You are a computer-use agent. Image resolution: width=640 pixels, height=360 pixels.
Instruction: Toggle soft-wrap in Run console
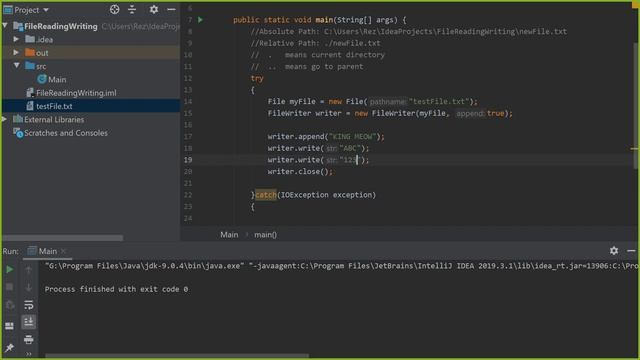pos(29,304)
